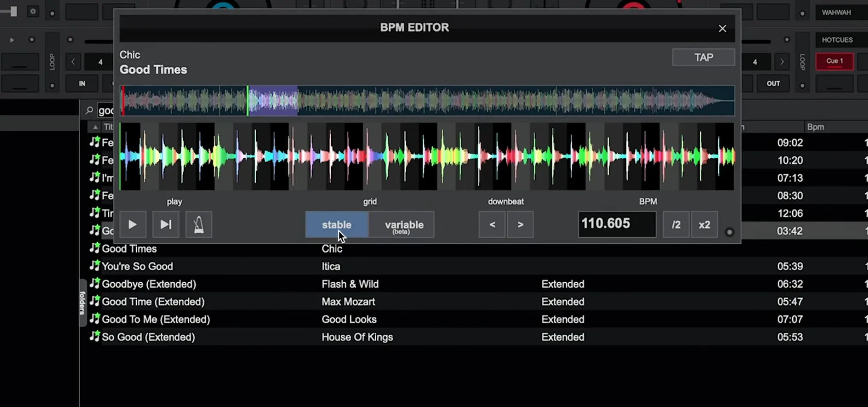Click the search magnifier icon
Viewport: 868px width, 407px height.
(89, 111)
